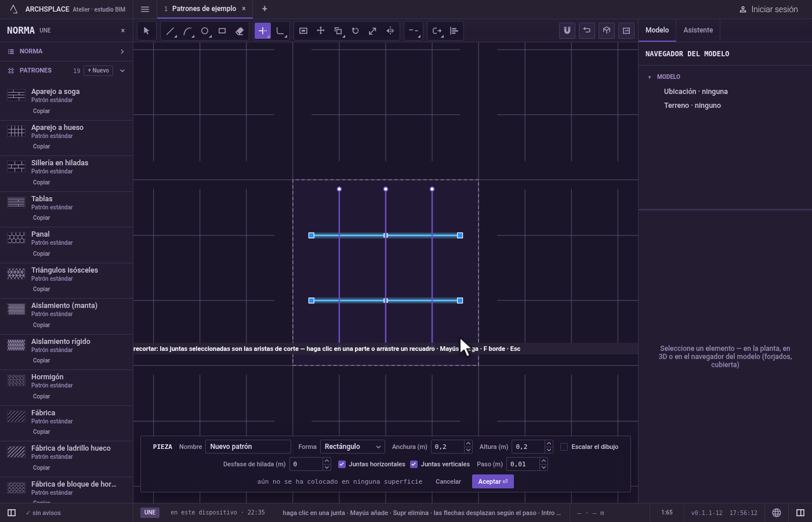This screenshot has width=812, height=522.
Task: Click the Nombre input field
Action: [x=248, y=447]
